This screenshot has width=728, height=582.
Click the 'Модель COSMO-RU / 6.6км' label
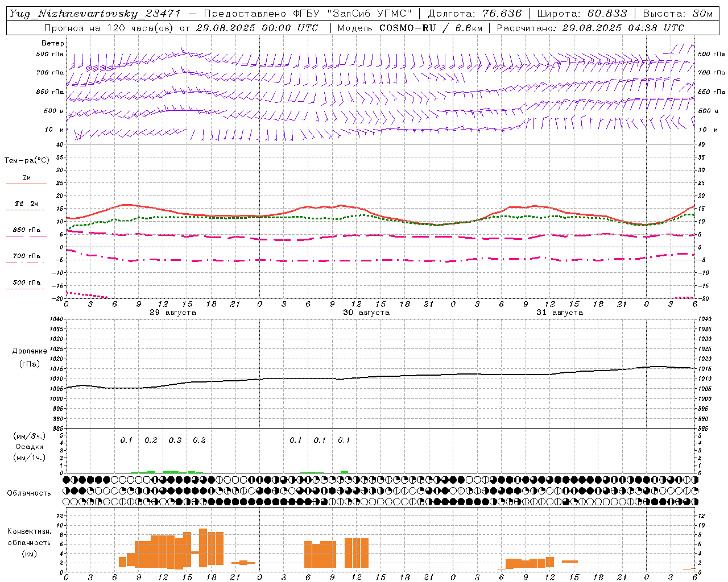[x=409, y=28]
